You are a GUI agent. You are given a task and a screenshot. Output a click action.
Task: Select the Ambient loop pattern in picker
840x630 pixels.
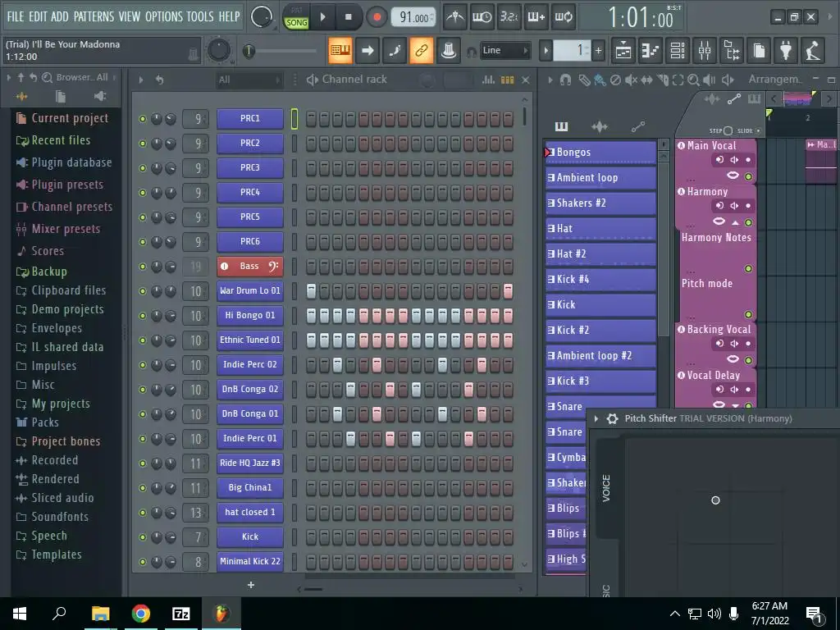point(600,178)
